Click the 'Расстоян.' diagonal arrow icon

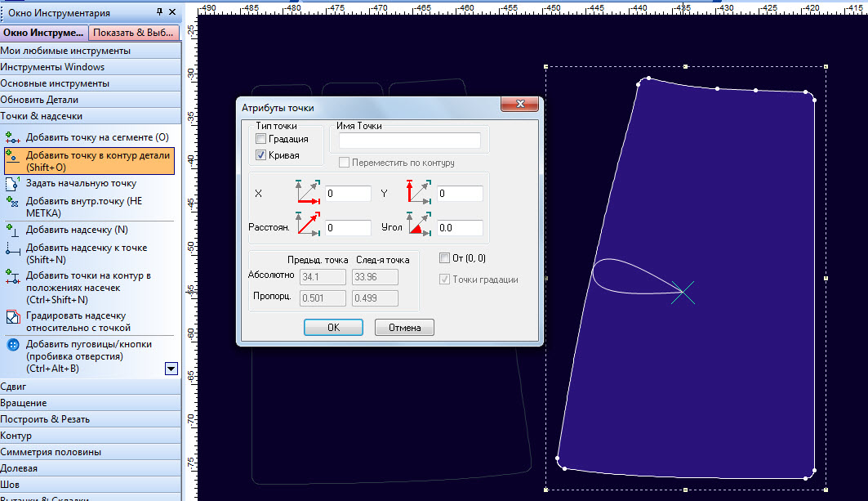point(309,224)
